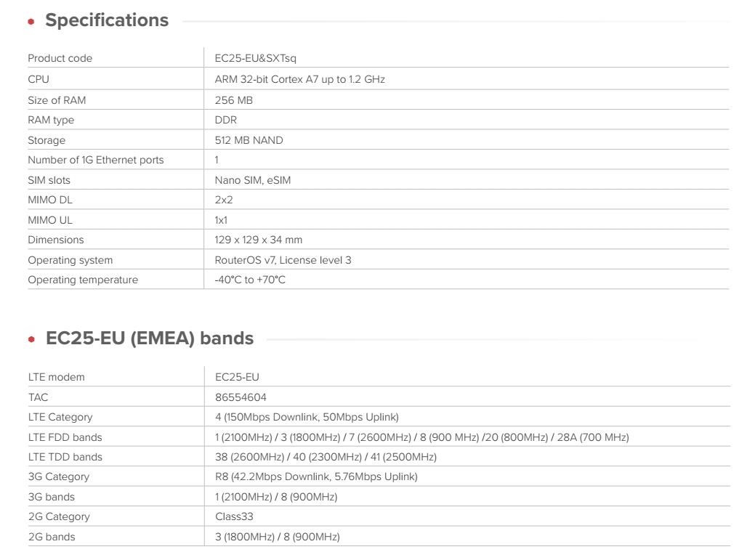Click the 3G Category R8 value
The height and width of the screenshot is (560, 747).
pyautogui.click(x=316, y=477)
